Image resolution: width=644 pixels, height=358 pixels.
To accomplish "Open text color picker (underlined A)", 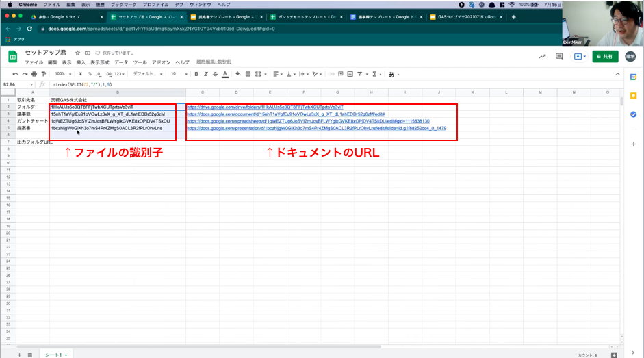I will click(225, 74).
